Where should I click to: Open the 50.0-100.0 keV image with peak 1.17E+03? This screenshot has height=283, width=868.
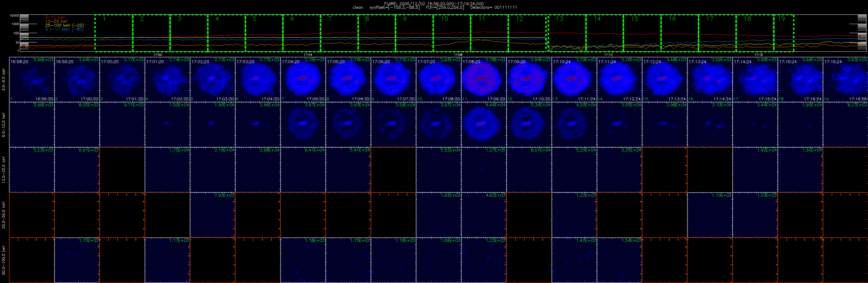(168, 260)
